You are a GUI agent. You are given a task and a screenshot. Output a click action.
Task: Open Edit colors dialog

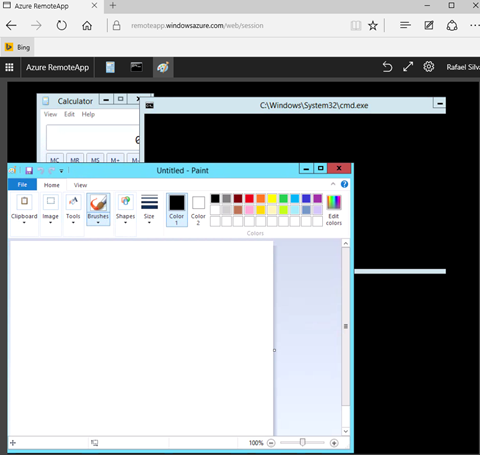(334, 210)
